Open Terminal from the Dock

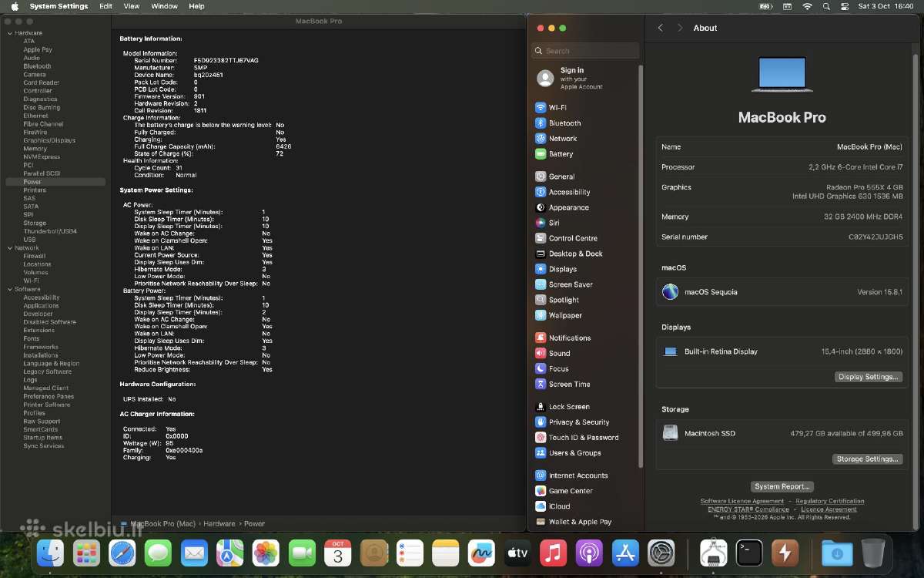coord(749,553)
